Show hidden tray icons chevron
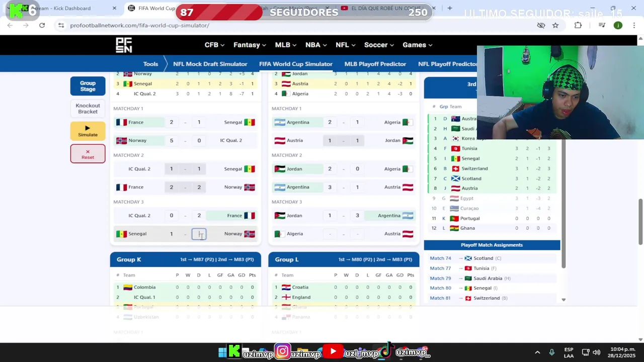This screenshot has width=644, height=362. 537,352
